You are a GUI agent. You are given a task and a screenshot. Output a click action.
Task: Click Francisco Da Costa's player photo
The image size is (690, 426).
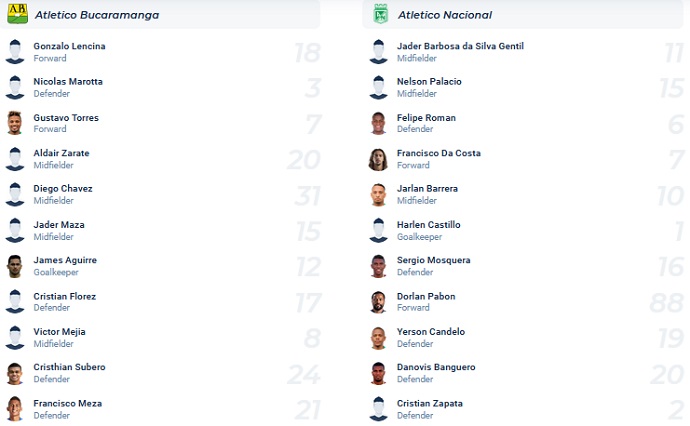[379, 159]
